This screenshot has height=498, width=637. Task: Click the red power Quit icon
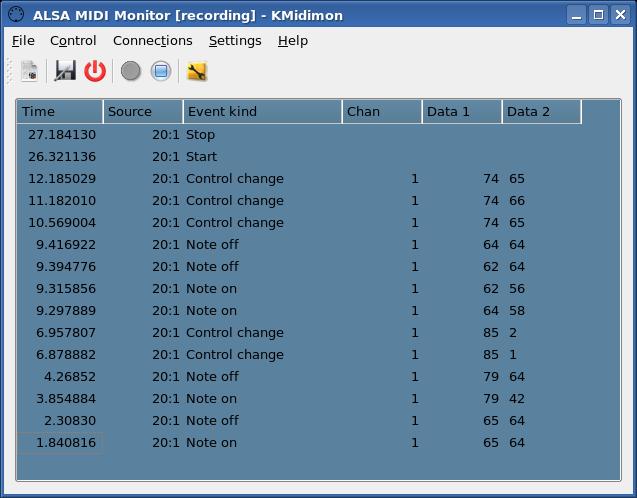coord(95,71)
